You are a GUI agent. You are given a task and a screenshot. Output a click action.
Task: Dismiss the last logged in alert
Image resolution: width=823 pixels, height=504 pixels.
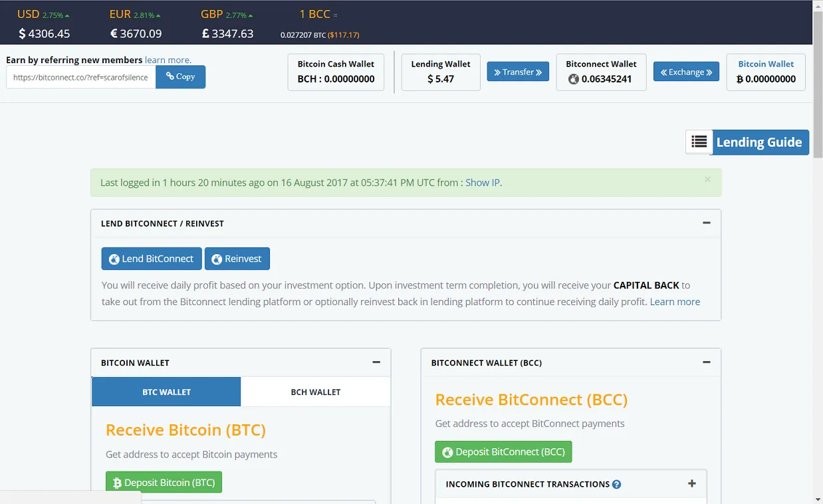[x=707, y=180]
